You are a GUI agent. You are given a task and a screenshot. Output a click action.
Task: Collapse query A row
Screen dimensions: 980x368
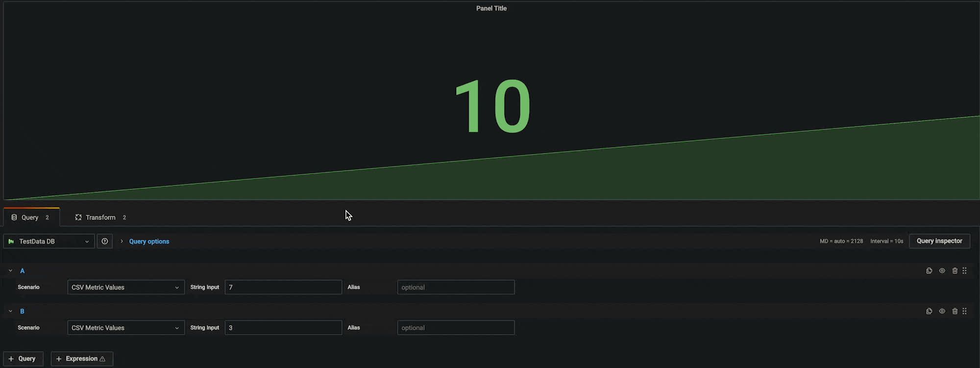pyautogui.click(x=10, y=271)
